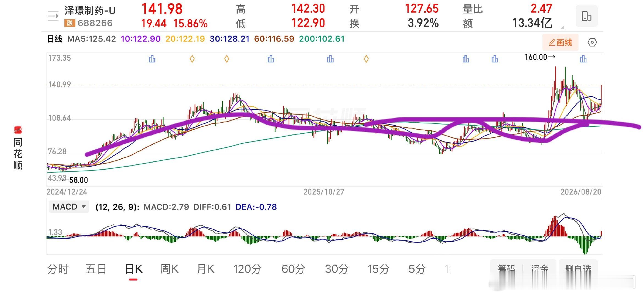Click the 删自选 remove favorite button
The width and height of the screenshot is (644, 297).
click(x=578, y=268)
